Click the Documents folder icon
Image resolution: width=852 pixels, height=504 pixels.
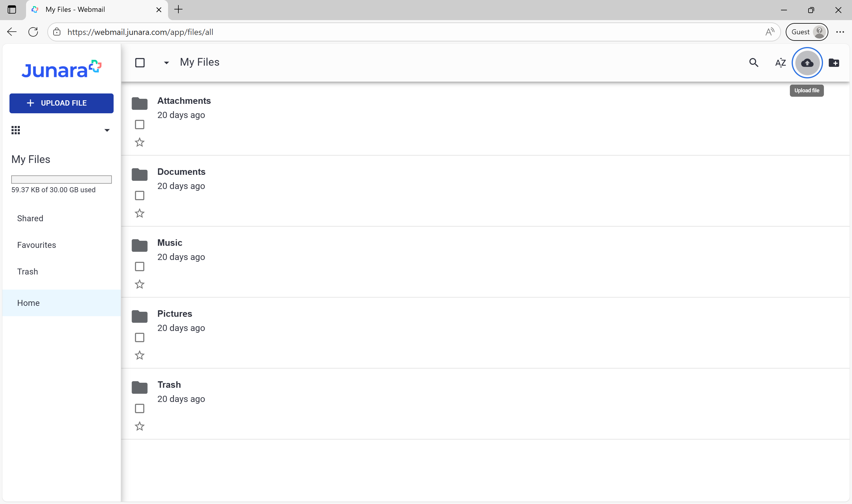pyautogui.click(x=140, y=174)
